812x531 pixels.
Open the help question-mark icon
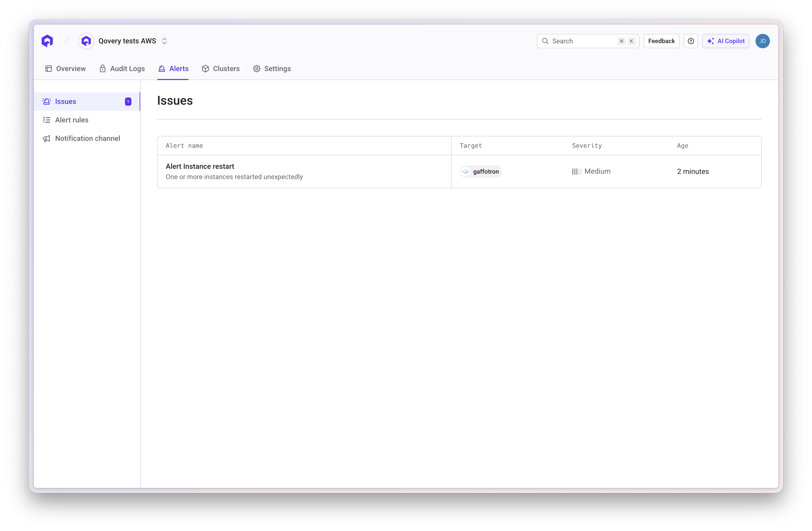click(691, 41)
